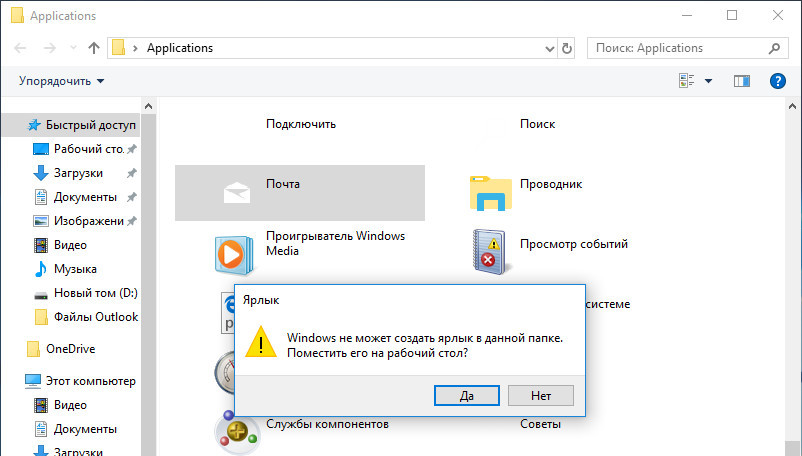Click the Просмотр событий label text
Viewport: 802px width, 456px height.
pos(574,244)
